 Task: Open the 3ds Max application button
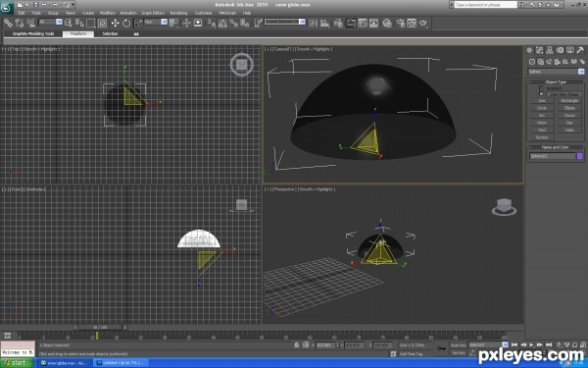point(7,7)
